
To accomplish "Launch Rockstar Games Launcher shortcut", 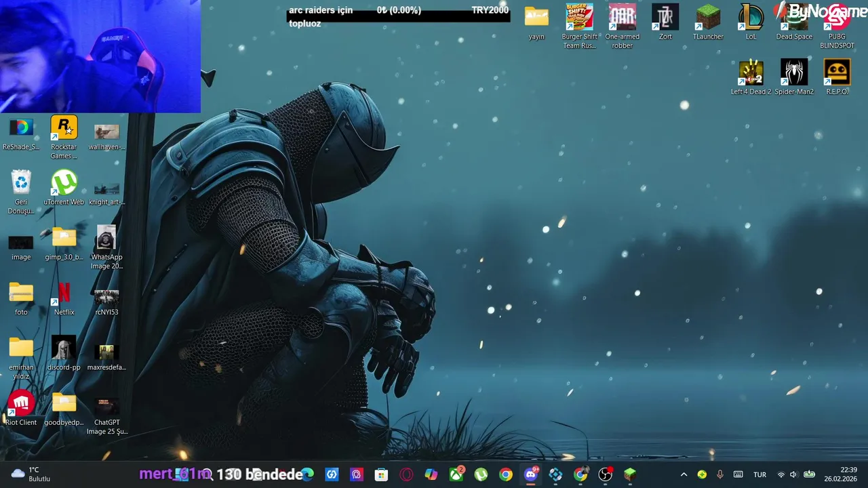I will (x=64, y=138).
